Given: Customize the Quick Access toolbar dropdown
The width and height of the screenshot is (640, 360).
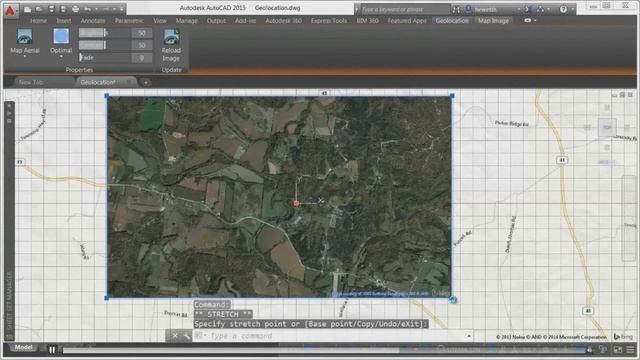Looking at the screenshot, I should 121,9.
